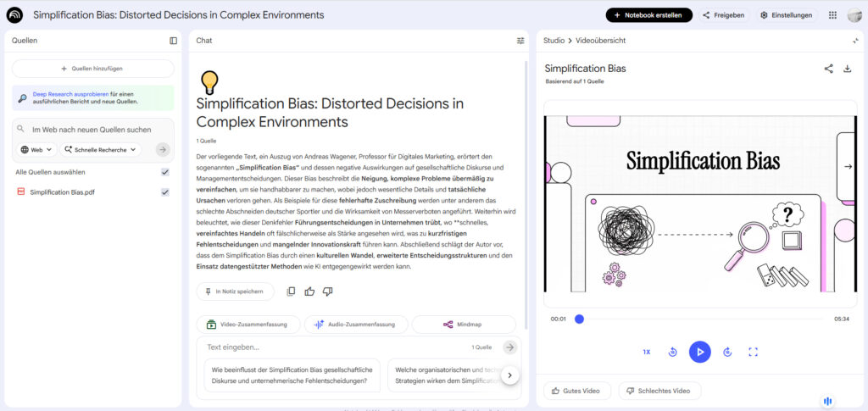Change playback speed from 1X
The image size is (868, 411).
pyautogui.click(x=646, y=352)
